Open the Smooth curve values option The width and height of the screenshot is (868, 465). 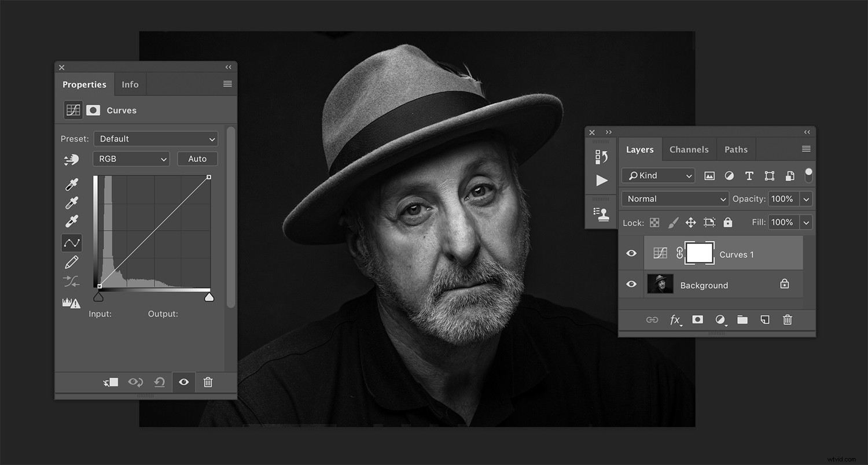pos(71,281)
